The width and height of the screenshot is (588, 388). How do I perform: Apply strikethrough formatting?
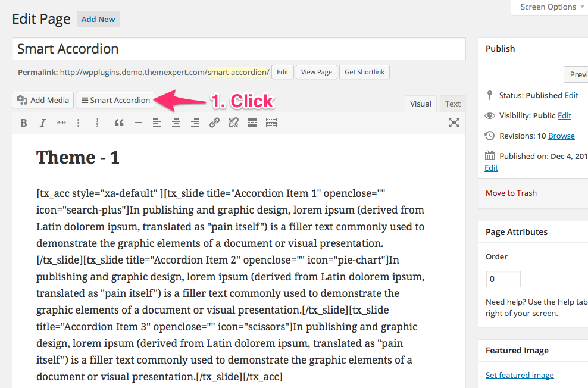[62, 123]
